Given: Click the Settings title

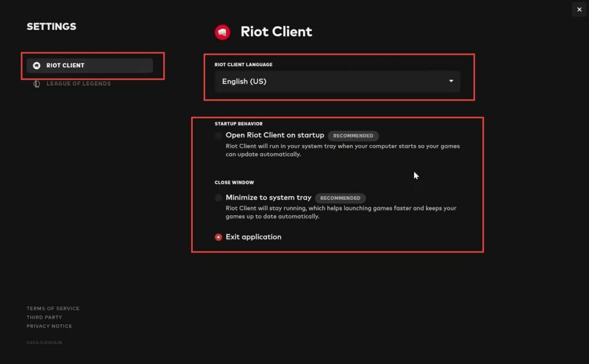Looking at the screenshot, I should tap(51, 26).
